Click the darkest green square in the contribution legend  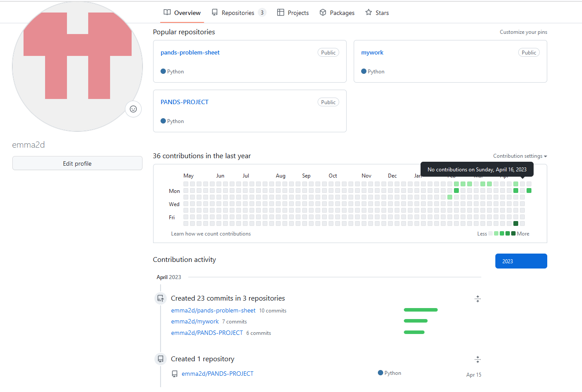click(x=514, y=233)
